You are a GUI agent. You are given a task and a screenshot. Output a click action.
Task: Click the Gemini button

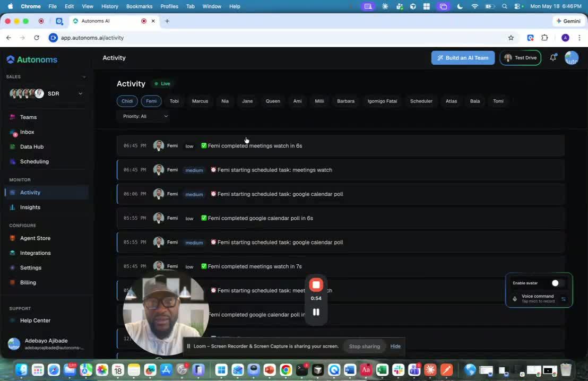tap(569, 21)
